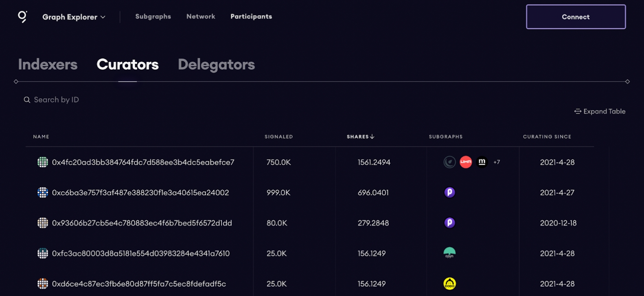Open the Graph Explorer dropdown
The width and height of the screenshot is (644, 296).
74,17
